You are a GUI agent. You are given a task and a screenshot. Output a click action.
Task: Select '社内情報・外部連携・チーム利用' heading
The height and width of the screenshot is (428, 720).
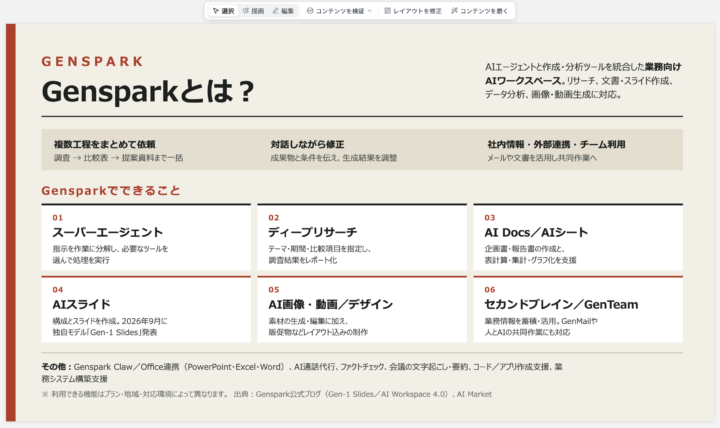[x=556, y=144]
